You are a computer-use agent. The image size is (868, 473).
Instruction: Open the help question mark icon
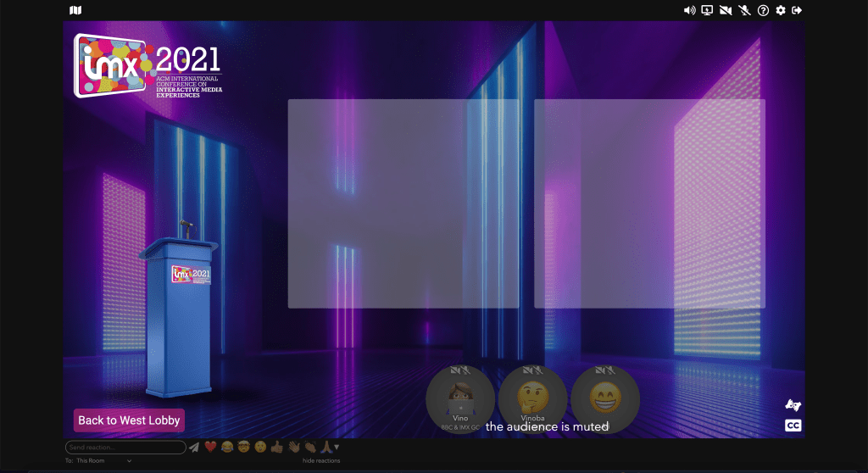(763, 10)
